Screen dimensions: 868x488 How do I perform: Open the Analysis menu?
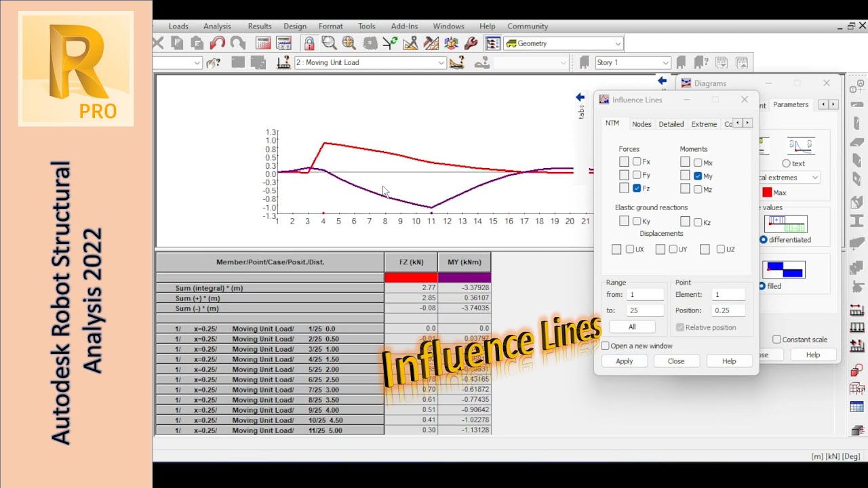click(x=217, y=26)
